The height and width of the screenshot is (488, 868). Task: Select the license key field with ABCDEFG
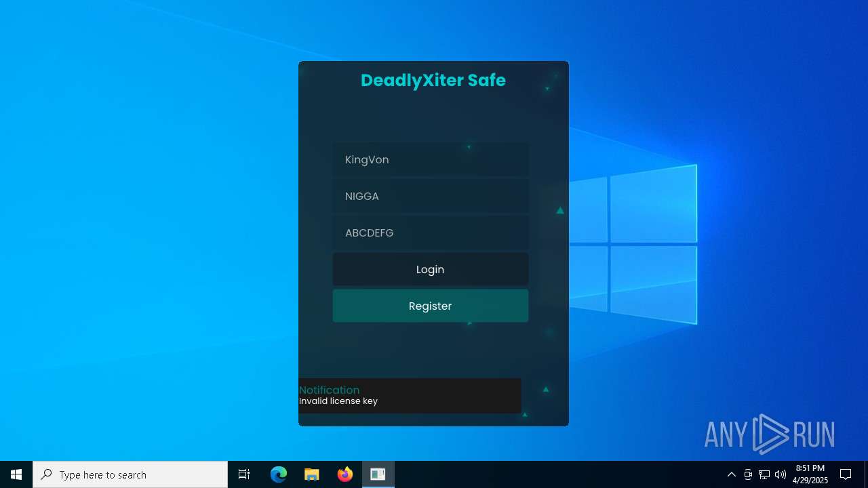pyautogui.click(x=430, y=232)
